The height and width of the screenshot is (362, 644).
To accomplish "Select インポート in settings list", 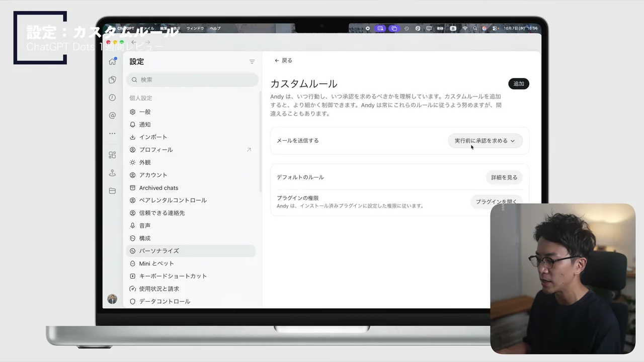I will coord(191,137).
